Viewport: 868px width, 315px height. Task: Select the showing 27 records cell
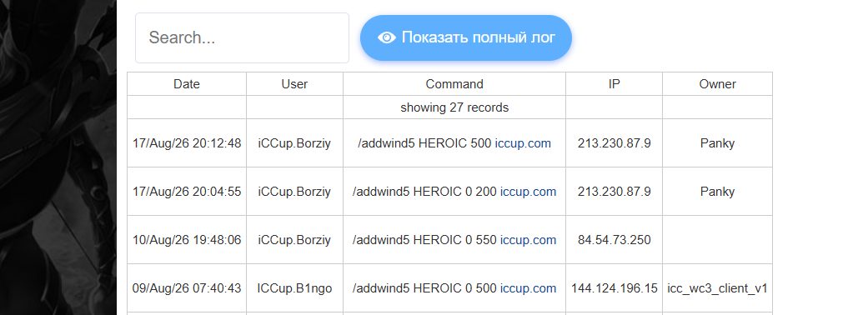pyautogui.click(x=454, y=107)
